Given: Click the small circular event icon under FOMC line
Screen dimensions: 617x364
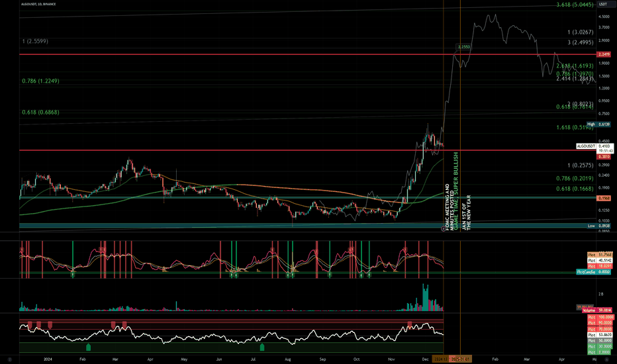Looking at the screenshot, I should coord(444,228).
